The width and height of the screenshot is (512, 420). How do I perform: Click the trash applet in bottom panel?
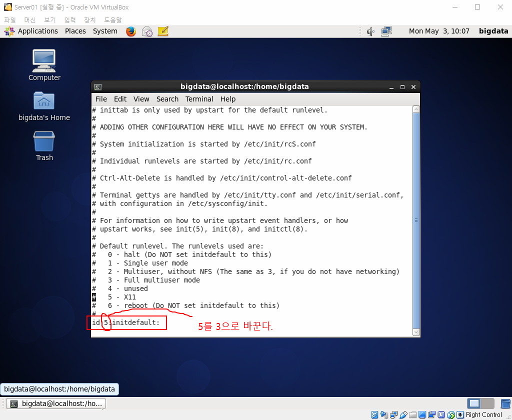click(505, 403)
